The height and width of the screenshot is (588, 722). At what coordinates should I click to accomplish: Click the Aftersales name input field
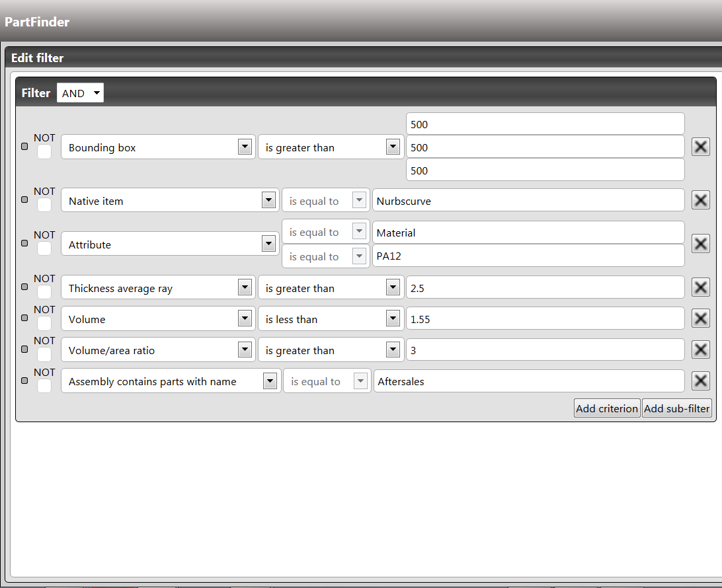click(x=528, y=381)
